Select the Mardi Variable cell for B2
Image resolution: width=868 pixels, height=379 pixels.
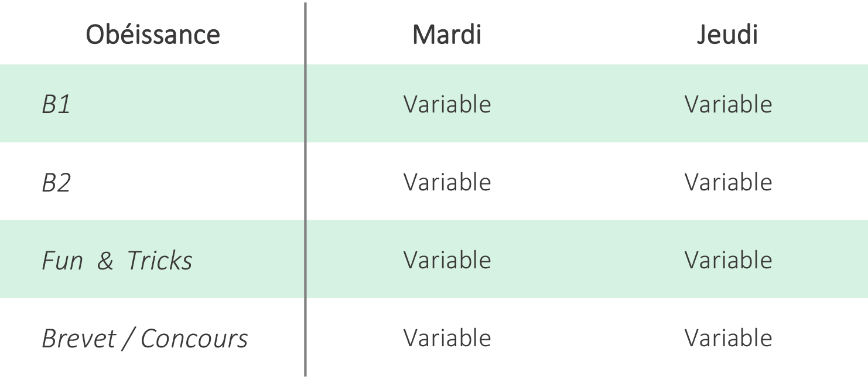click(x=447, y=182)
